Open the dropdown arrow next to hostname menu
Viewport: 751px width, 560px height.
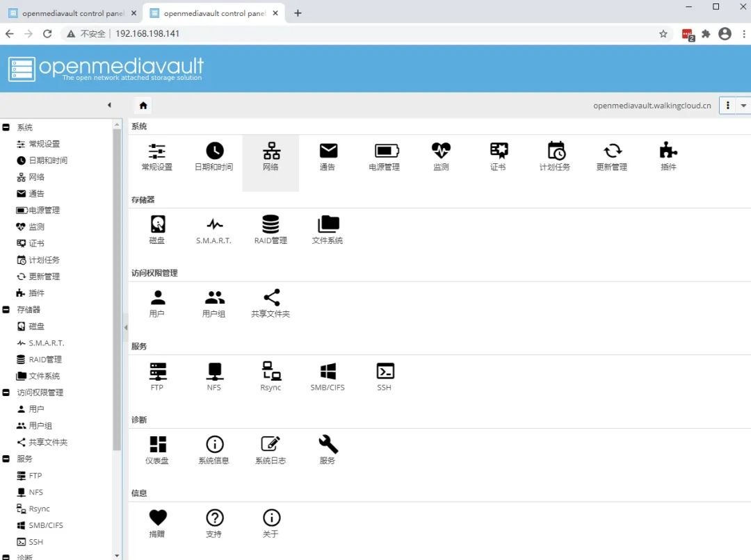point(743,106)
